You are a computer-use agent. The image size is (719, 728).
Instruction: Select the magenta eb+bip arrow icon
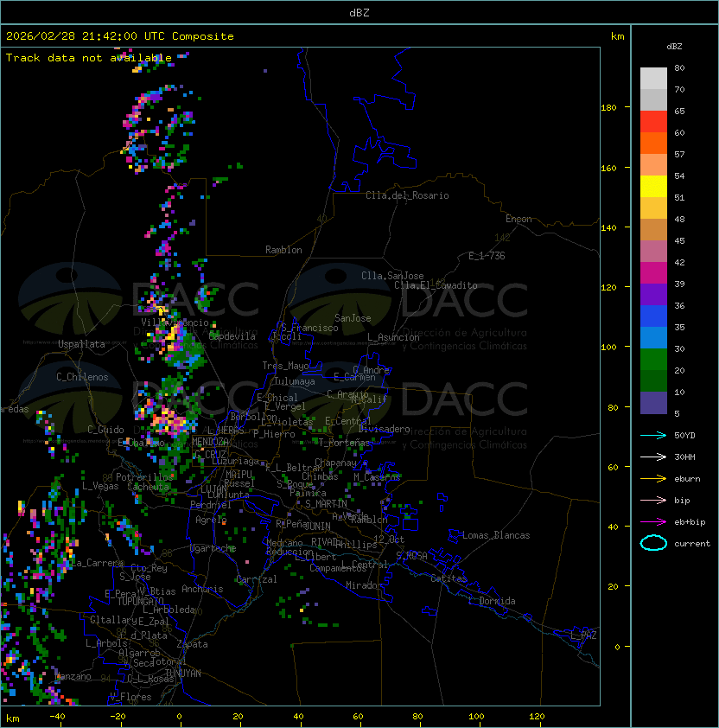(x=653, y=521)
